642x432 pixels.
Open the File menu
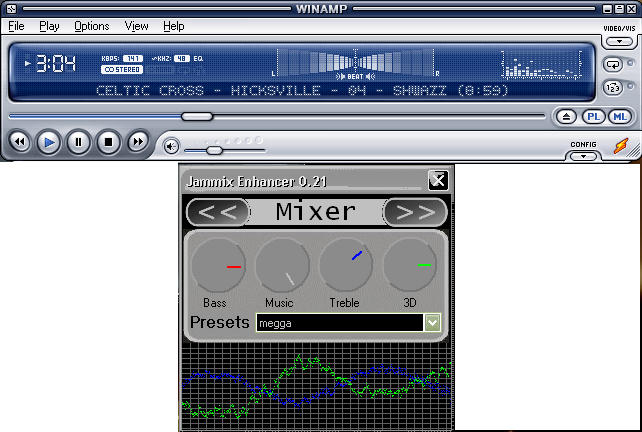pyautogui.click(x=16, y=26)
